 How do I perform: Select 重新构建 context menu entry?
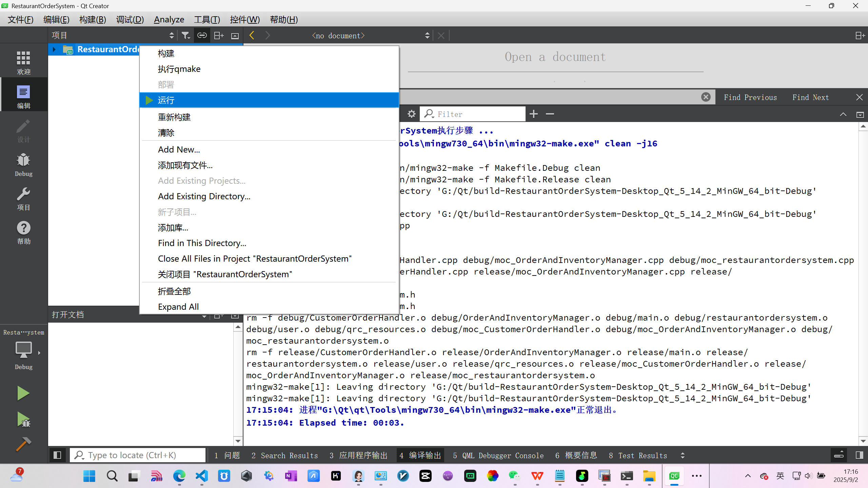coord(269,117)
